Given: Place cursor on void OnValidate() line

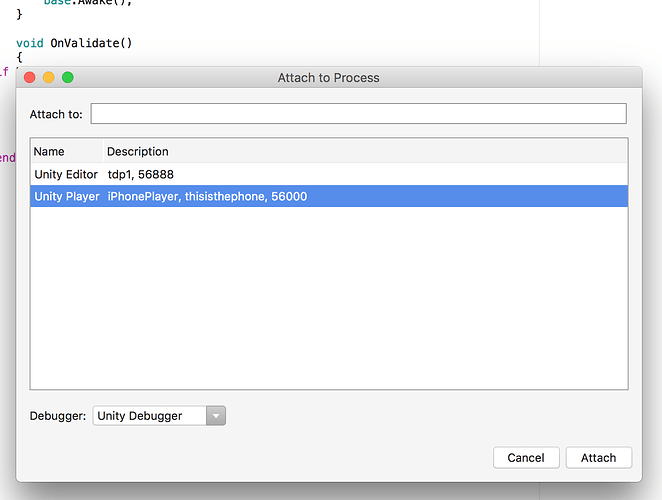Looking at the screenshot, I should coord(74,43).
